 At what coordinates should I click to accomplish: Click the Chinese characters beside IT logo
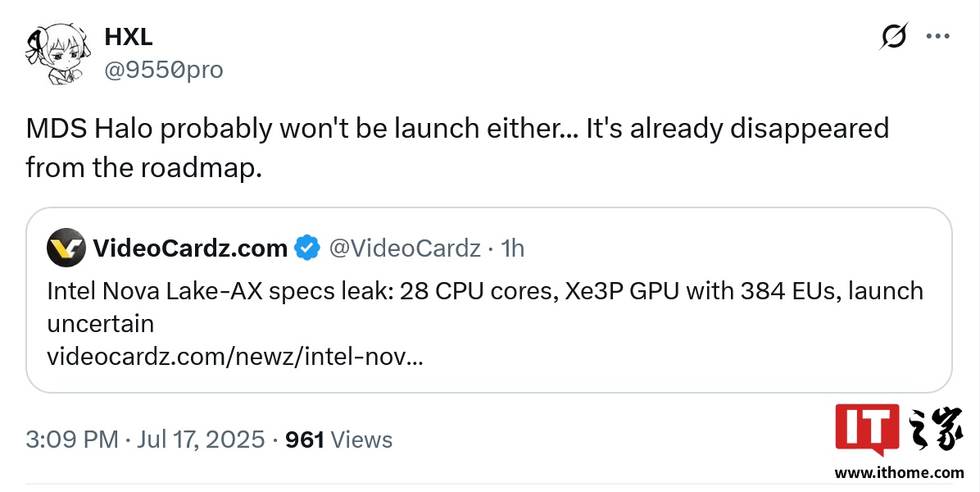click(x=936, y=428)
